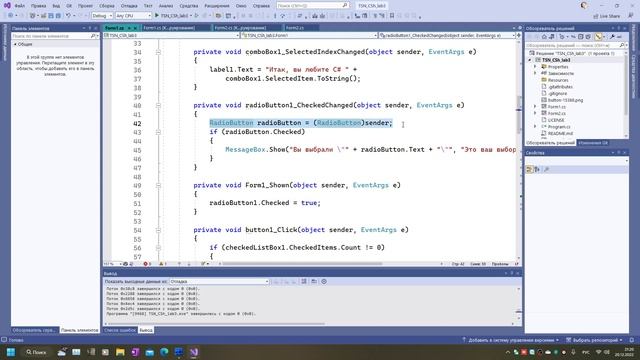Click the Bookmark icon in the main toolbar
This screenshot has height=360, width=640.
pyautogui.click(x=392, y=16)
